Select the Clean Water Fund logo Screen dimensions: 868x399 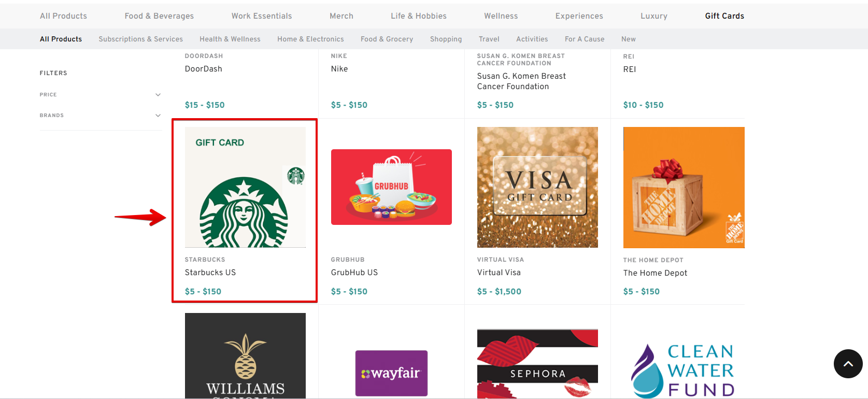click(x=684, y=370)
